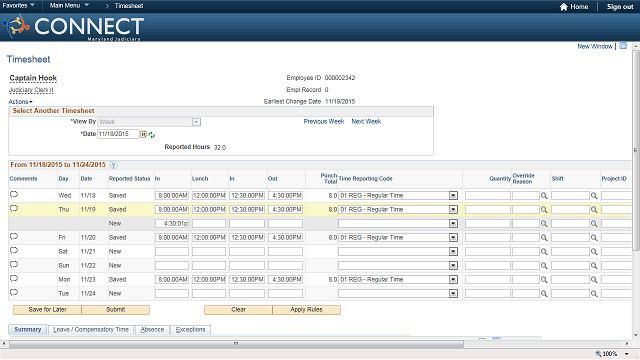Expand Time Reporting Code dropdown for Wed 11/18
Image resolution: width=640 pixels, height=360 pixels.
click(x=453, y=196)
